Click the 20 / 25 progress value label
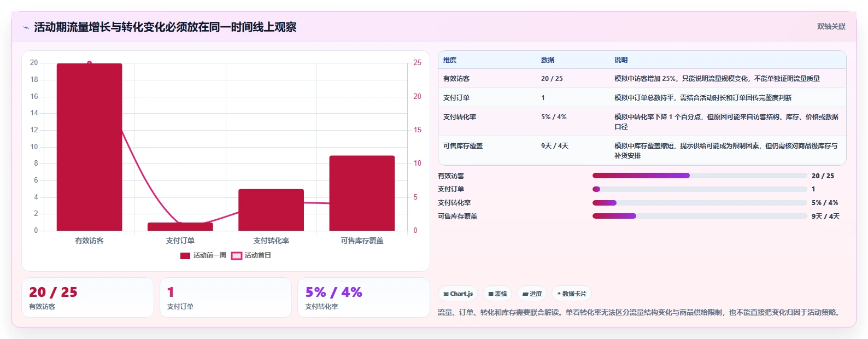 pos(823,176)
